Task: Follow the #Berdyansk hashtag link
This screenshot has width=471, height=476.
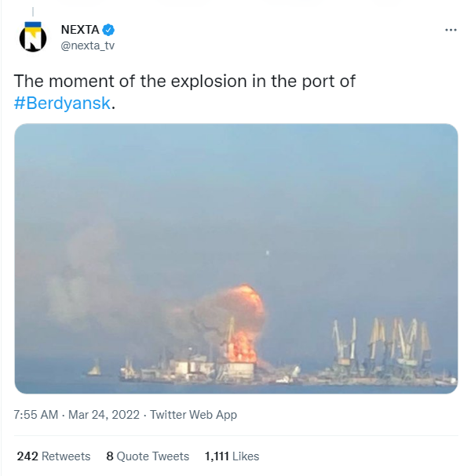Action: [62, 104]
